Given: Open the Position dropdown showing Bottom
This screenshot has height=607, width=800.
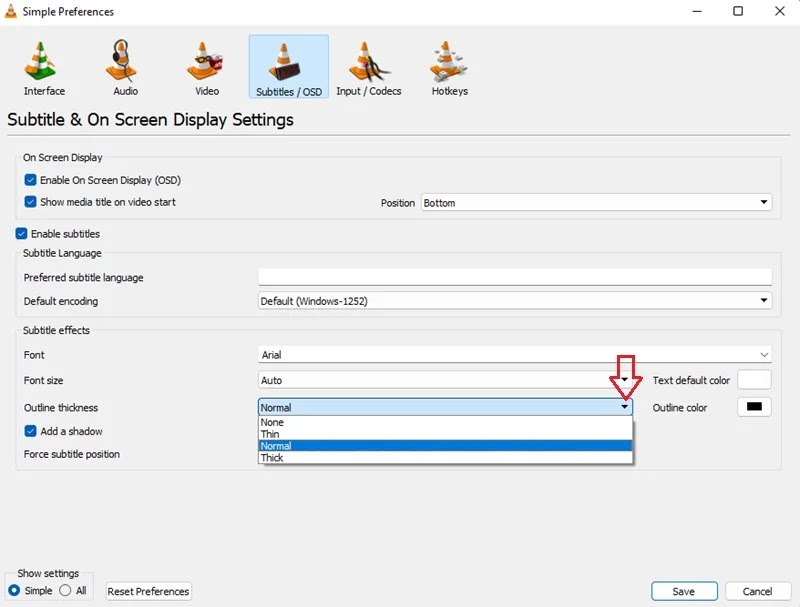Looking at the screenshot, I should [x=596, y=203].
